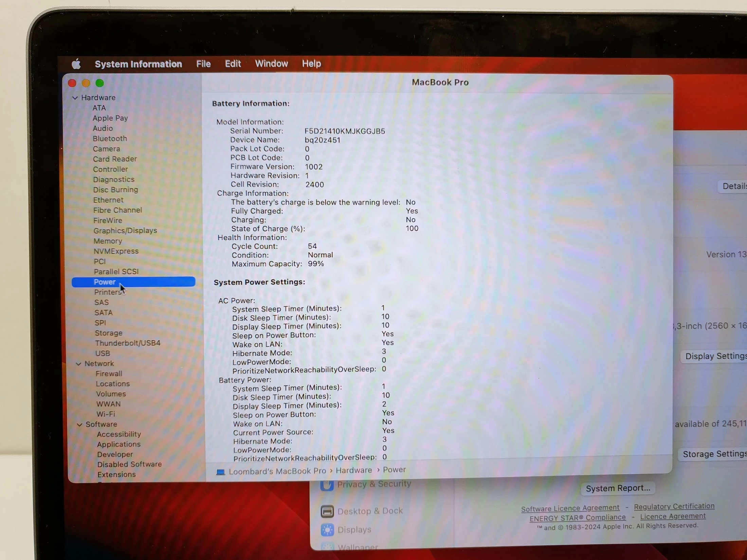Image resolution: width=747 pixels, height=560 pixels.
Task: Select SPI in the sidebar
Action: [101, 323]
